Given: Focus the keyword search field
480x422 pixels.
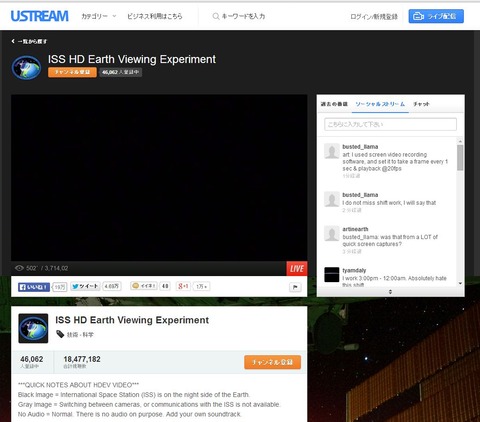Looking at the screenshot, I should (x=243, y=16).
